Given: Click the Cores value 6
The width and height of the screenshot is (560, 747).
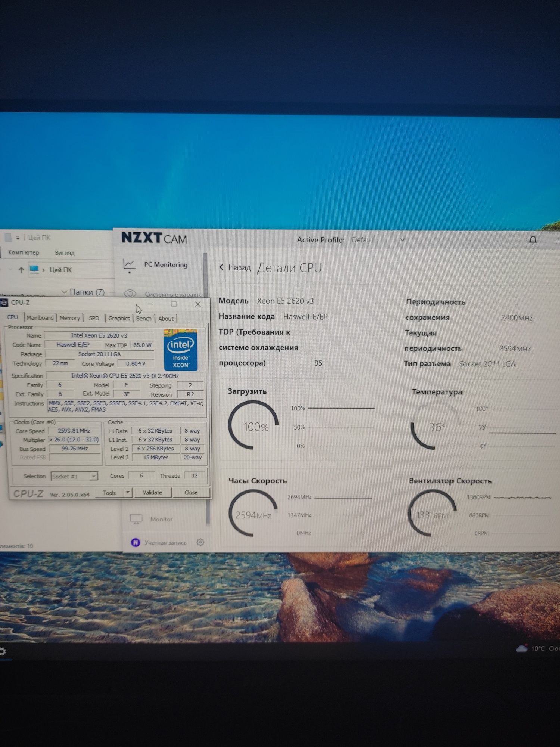Looking at the screenshot, I should coord(141,476).
